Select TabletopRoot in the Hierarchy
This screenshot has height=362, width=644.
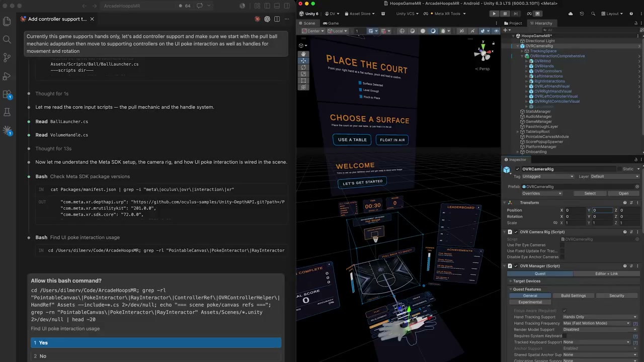click(537, 132)
